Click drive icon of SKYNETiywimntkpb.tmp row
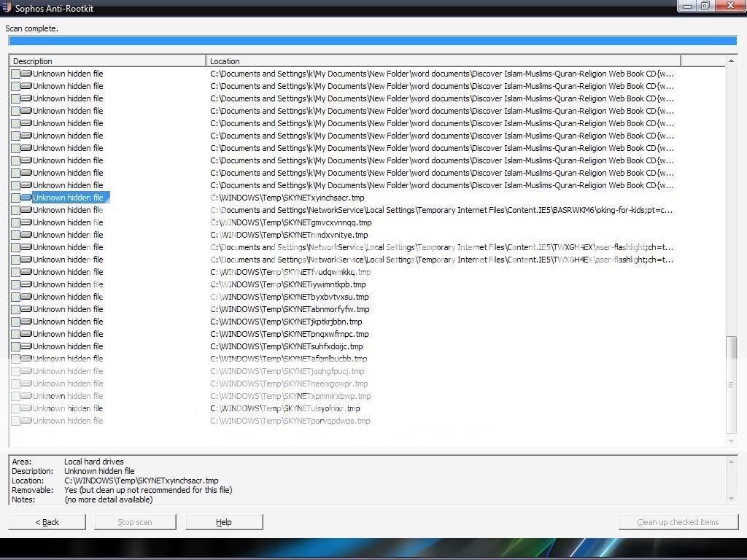The image size is (747, 560). tap(26, 284)
